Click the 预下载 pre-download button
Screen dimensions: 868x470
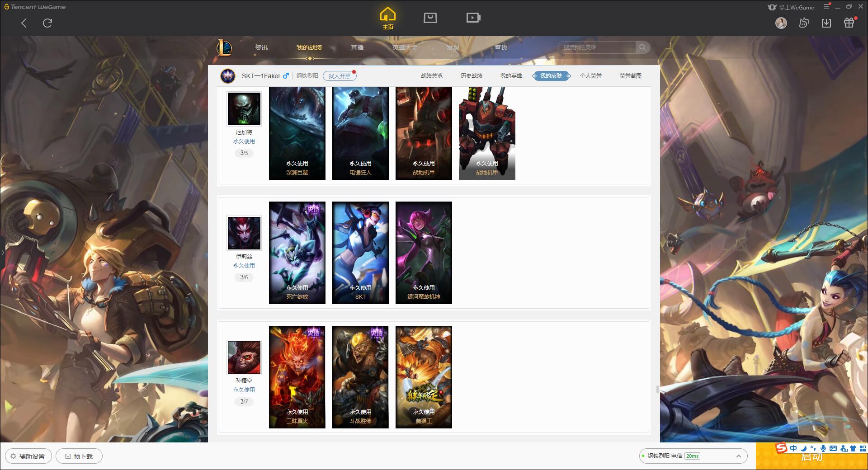pos(79,456)
